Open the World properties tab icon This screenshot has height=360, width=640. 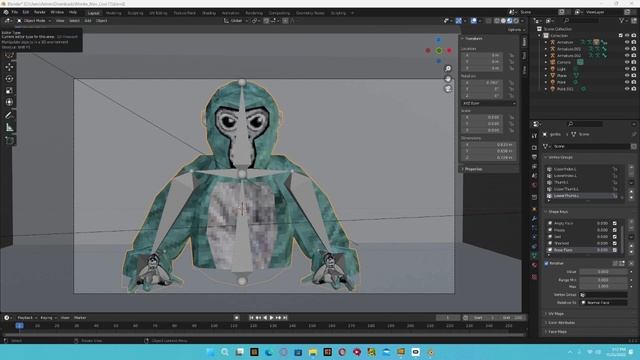(x=534, y=185)
